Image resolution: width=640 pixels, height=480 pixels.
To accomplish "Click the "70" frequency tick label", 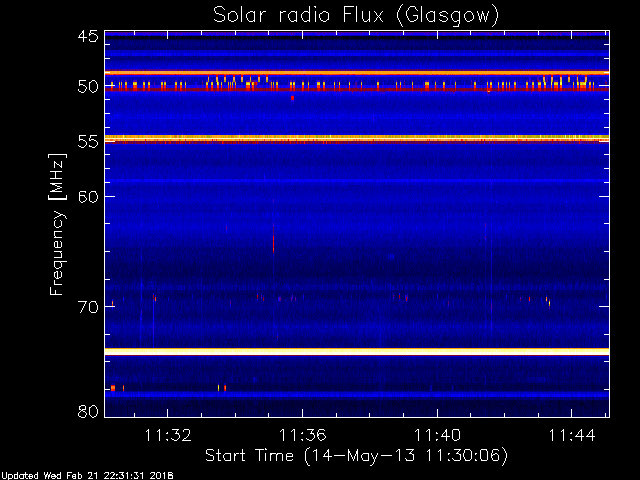I will click(x=88, y=307).
